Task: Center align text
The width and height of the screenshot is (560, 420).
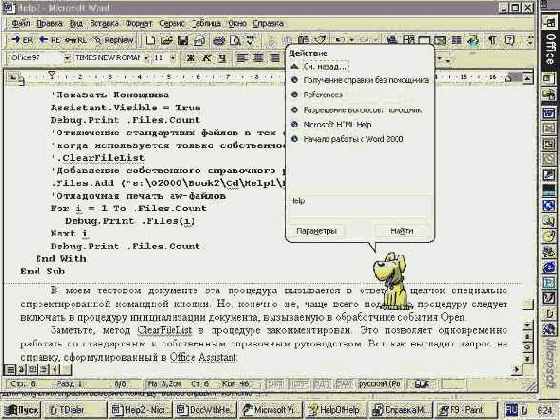Action: pos(258,58)
